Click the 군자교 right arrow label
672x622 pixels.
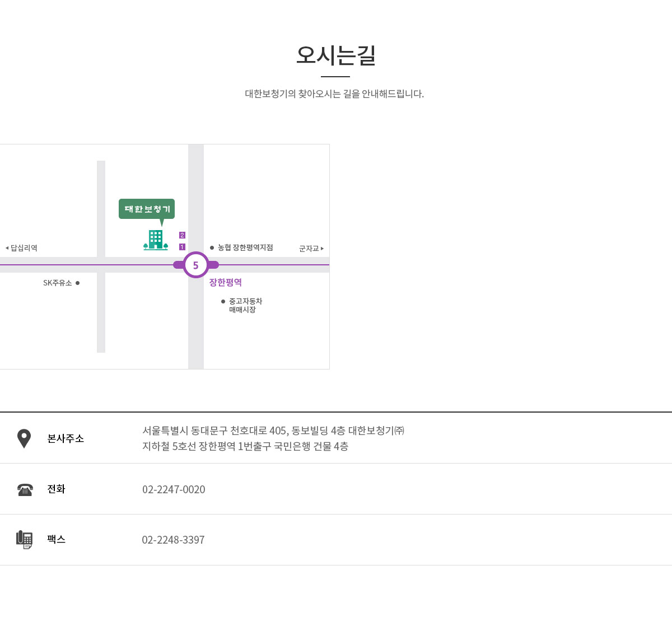click(x=311, y=248)
